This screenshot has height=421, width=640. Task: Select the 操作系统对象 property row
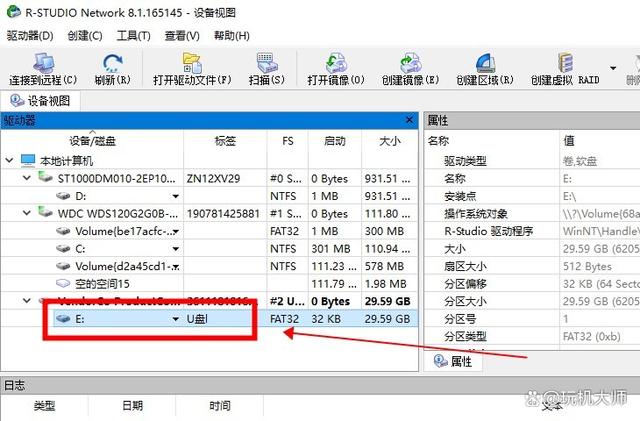coord(532,214)
